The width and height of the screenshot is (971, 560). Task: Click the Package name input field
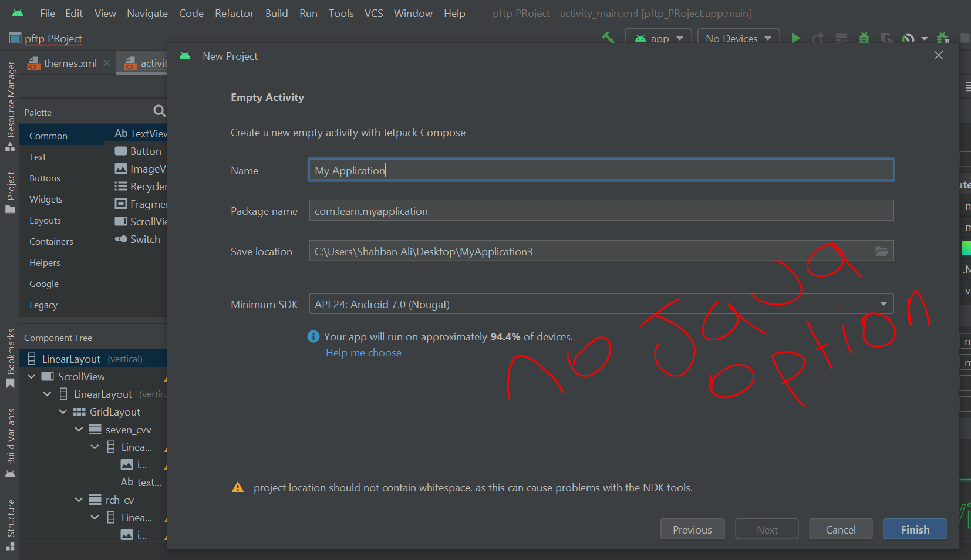(x=601, y=211)
